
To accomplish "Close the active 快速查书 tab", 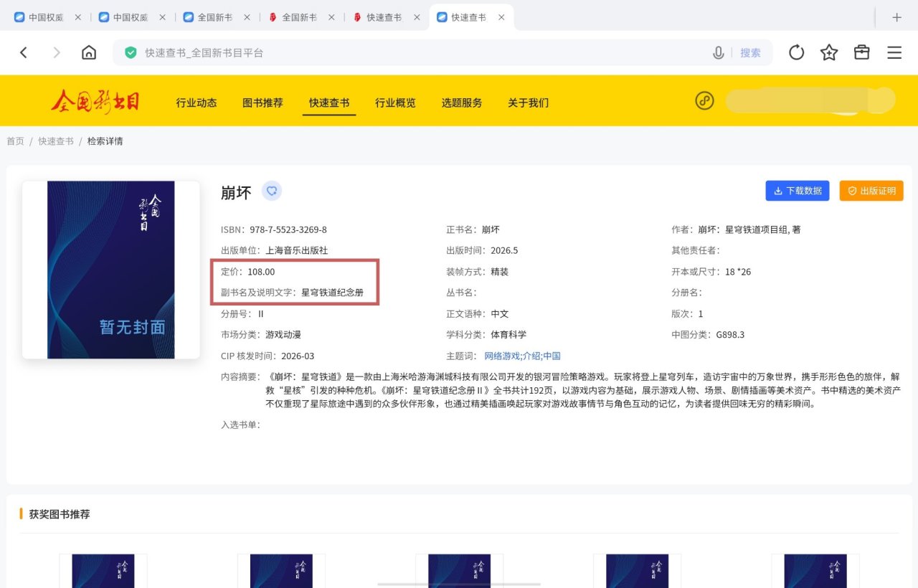I will tap(501, 17).
